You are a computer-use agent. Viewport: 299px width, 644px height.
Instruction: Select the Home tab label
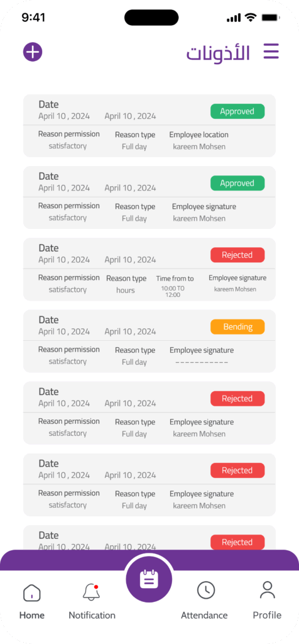32,615
